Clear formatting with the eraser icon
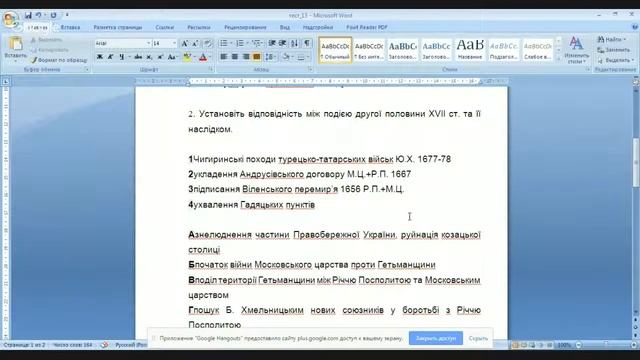Screen dimensions: 640x360 (x=208, y=44)
